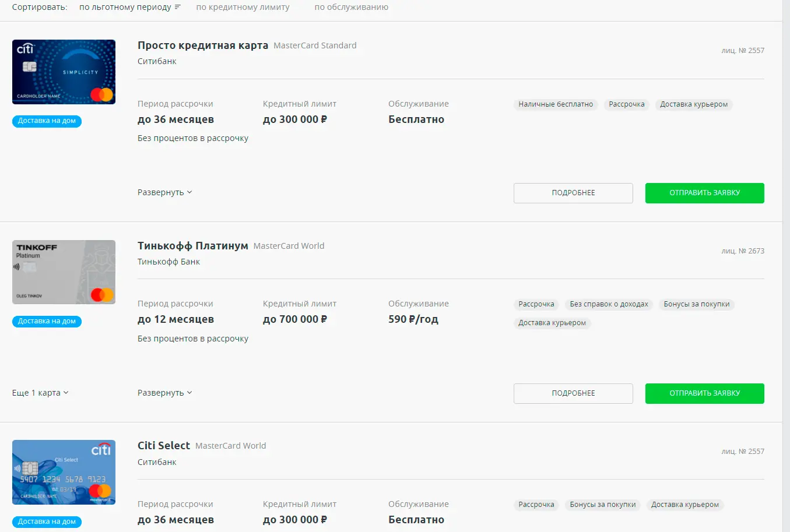790x532 pixels.
Task: Sort cards by по обслуживанию
Action: [351, 8]
